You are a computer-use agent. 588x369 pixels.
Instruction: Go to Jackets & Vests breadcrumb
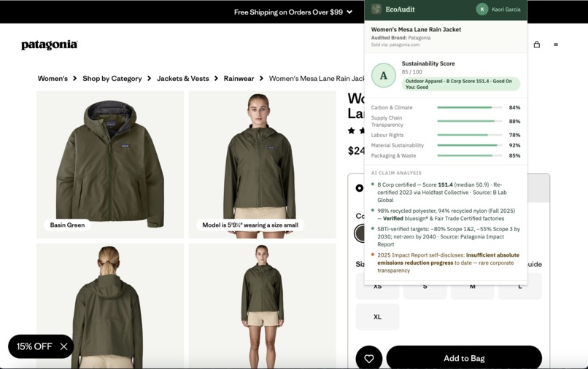[x=182, y=78]
